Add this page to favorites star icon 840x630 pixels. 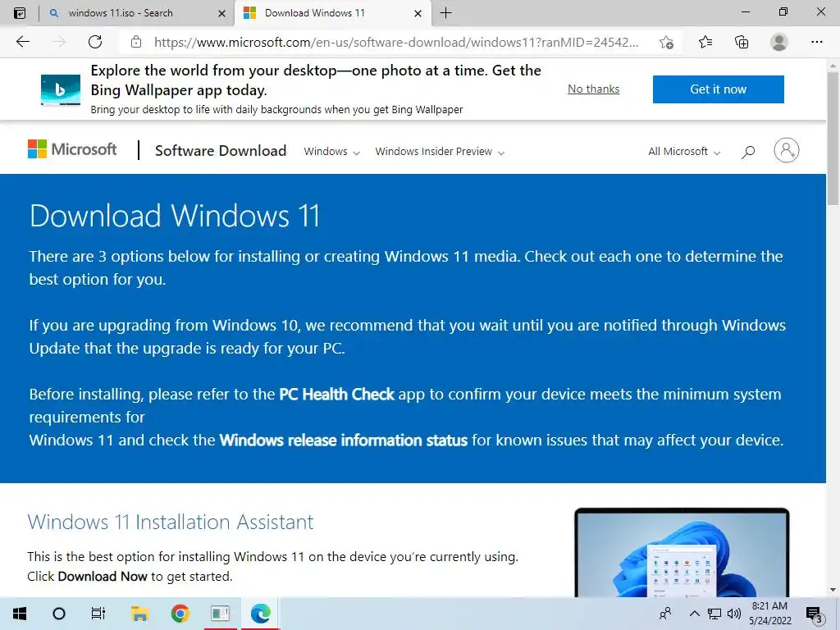[666, 43]
